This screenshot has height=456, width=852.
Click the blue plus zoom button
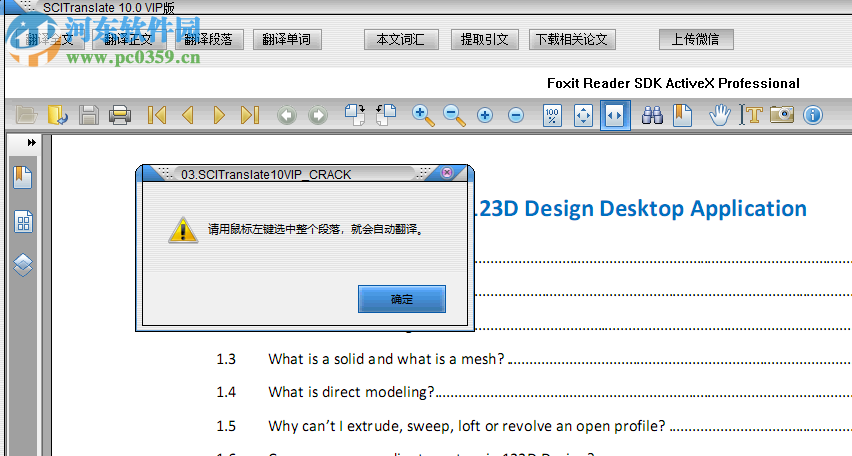pos(485,115)
